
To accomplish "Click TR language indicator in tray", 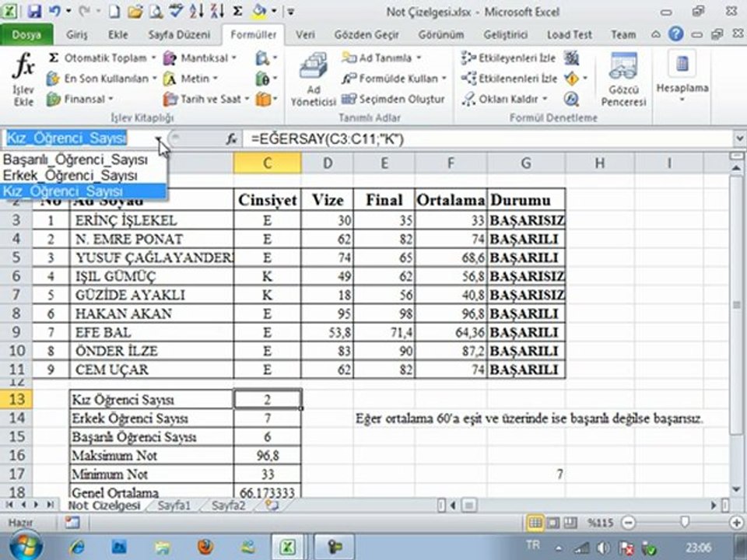I will [533, 544].
